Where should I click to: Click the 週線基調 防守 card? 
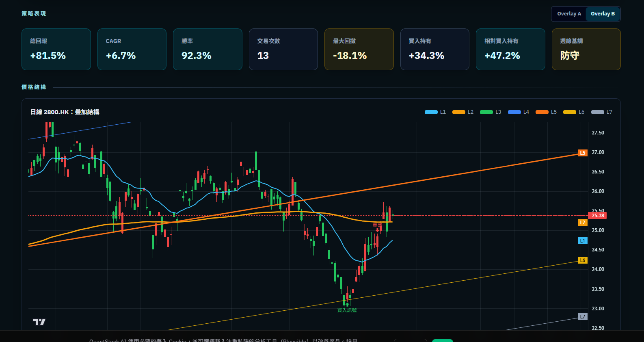(586, 50)
